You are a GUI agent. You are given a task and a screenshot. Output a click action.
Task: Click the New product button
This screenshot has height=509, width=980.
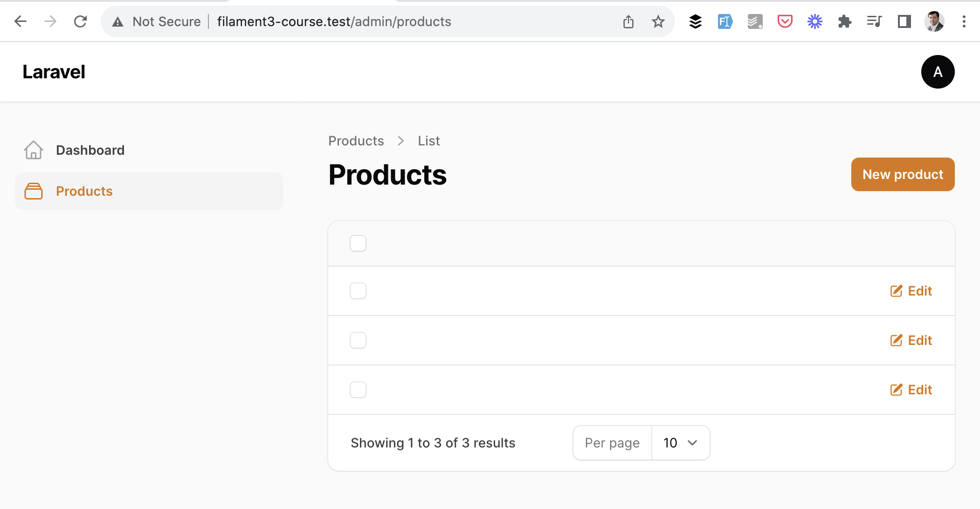click(903, 174)
